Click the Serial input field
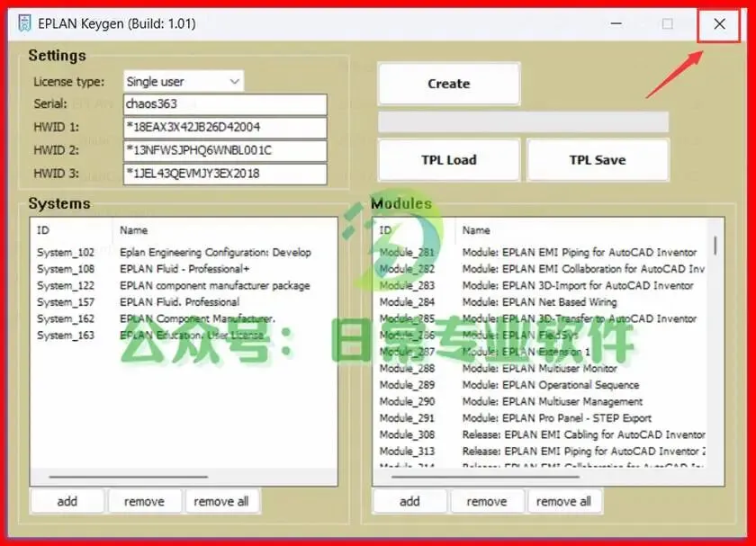This screenshot has width=756, height=546. pos(225,104)
